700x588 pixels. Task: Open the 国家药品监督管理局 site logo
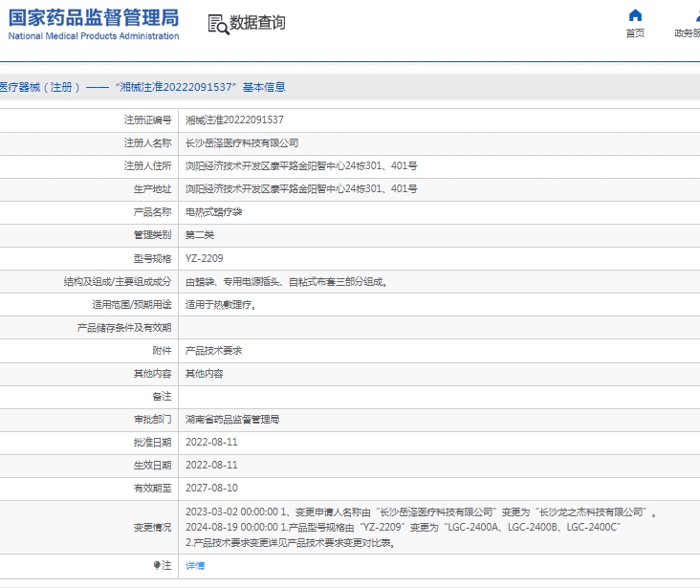[94, 24]
